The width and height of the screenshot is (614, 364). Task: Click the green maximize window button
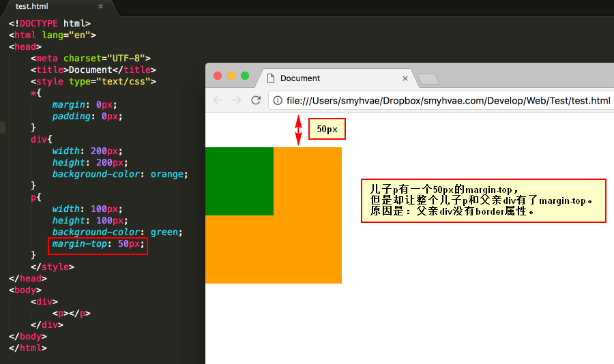pyautogui.click(x=245, y=76)
